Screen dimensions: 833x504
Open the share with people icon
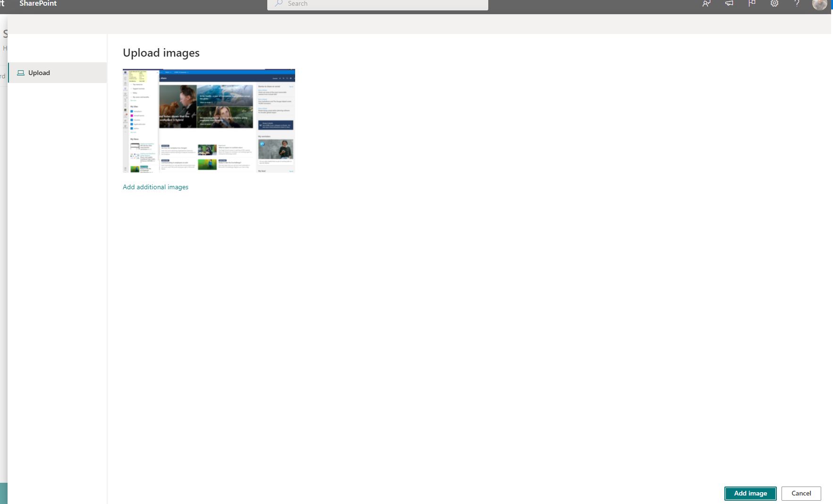(706, 3)
